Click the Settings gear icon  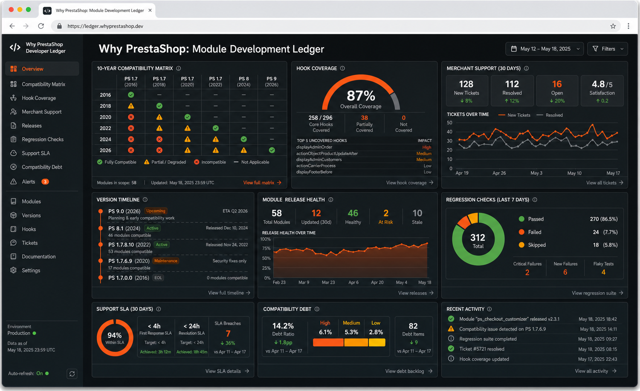click(13, 270)
